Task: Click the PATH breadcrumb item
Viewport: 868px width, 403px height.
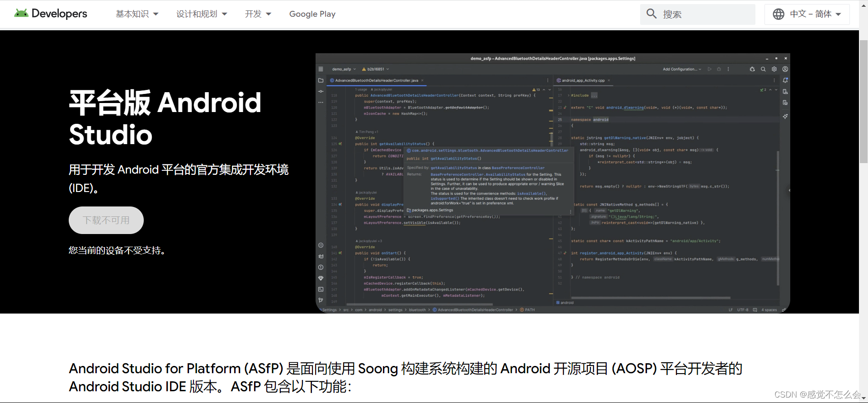Action: (x=528, y=310)
